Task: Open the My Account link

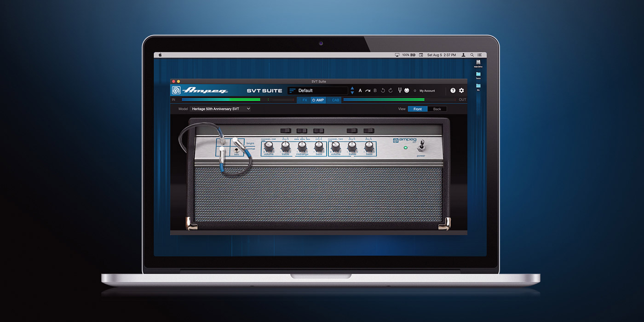Action: pos(427,91)
